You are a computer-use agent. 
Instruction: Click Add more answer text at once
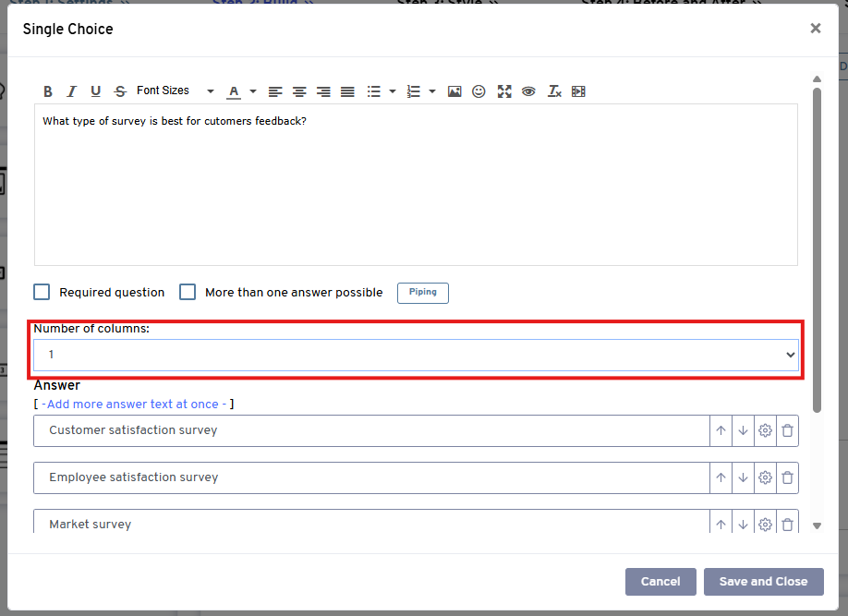133,405
